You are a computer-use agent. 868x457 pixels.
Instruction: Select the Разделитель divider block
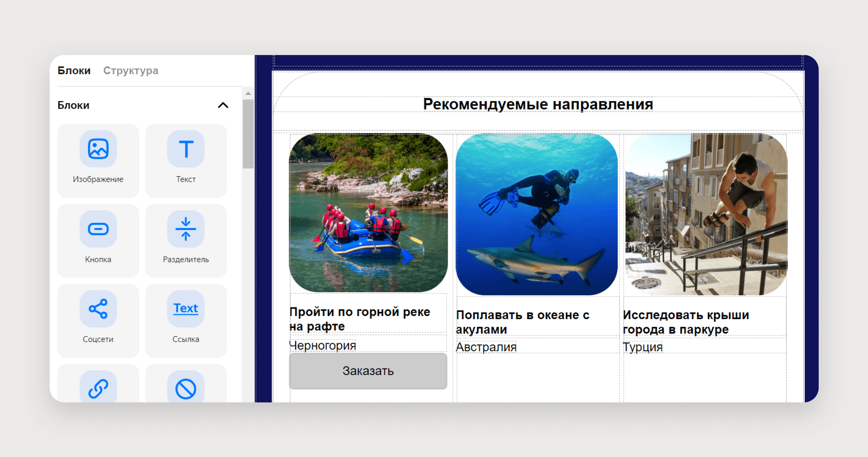coord(186,240)
